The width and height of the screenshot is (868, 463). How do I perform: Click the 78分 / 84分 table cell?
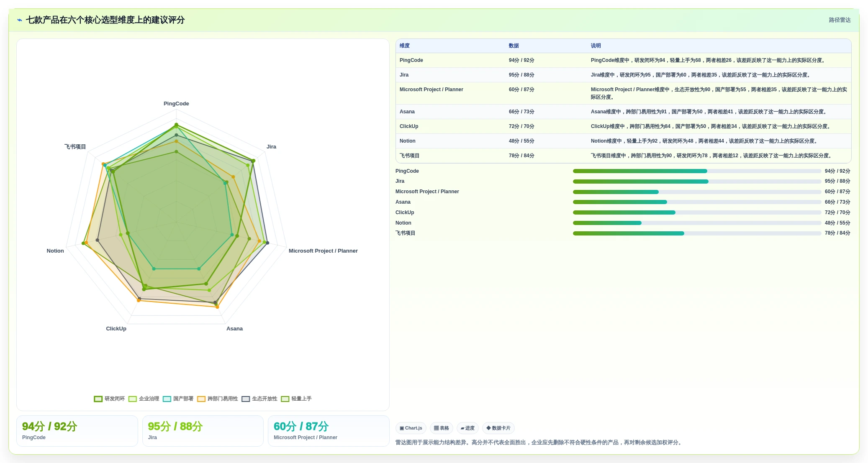pos(521,156)
